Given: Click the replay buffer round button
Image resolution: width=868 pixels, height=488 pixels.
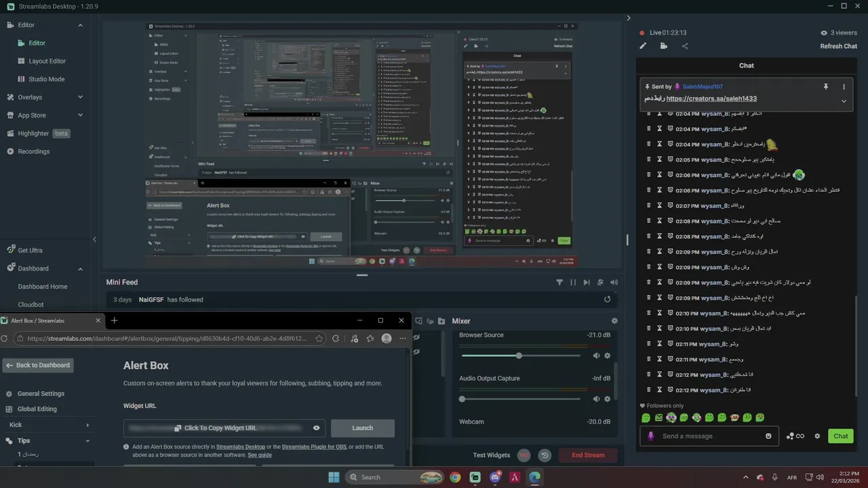Looking at the screenshot, I should click(544, 455).
